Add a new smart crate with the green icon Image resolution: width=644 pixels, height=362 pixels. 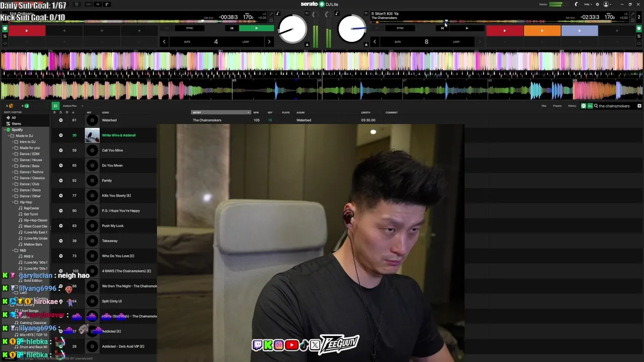(x=25, y=106)
